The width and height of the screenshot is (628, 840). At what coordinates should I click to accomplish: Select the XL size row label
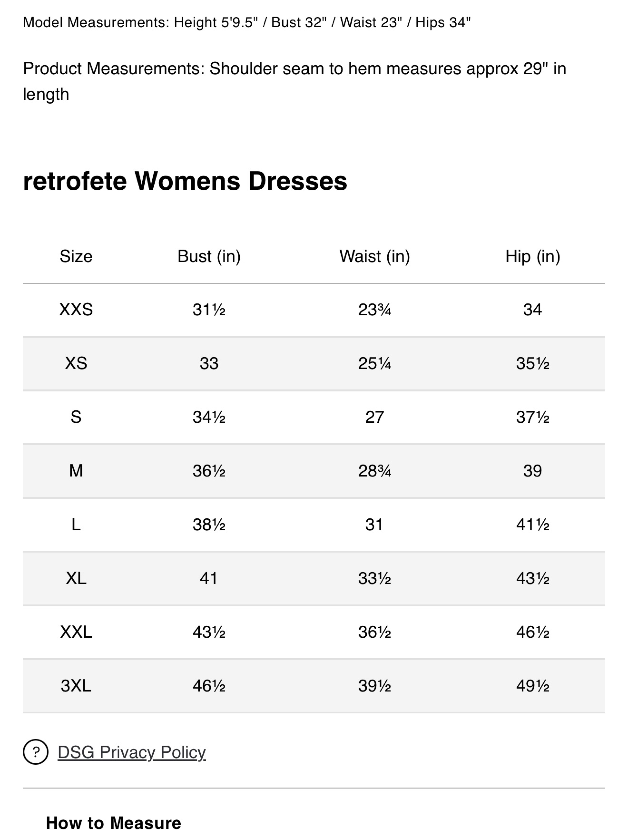point(76,578)
